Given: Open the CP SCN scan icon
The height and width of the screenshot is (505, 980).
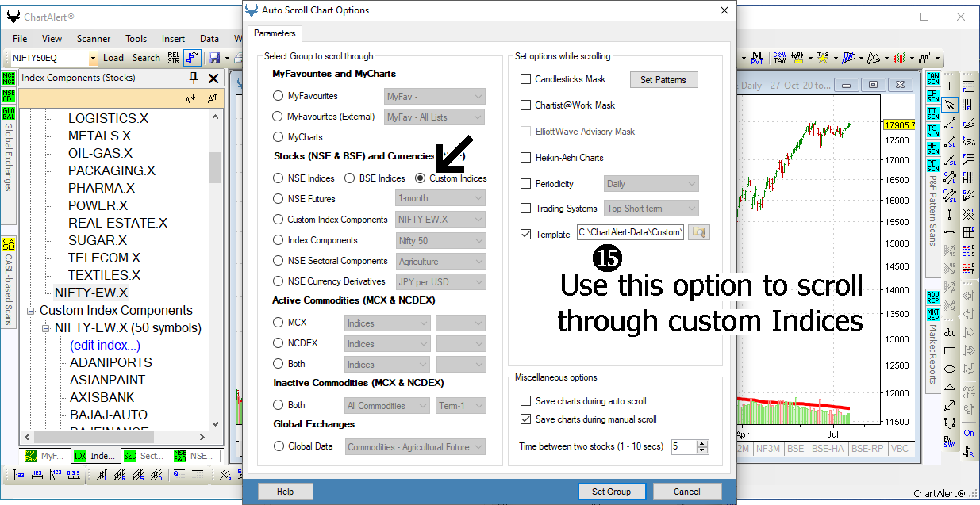Looking at the screenshot, I should [932, 96].
